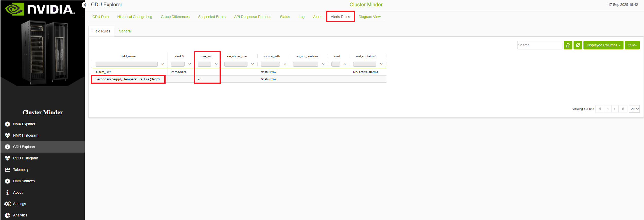Click the Settings gears icon
Image resolution: width=644 pixels, height=220 pixels.
[x=7, y=204]
